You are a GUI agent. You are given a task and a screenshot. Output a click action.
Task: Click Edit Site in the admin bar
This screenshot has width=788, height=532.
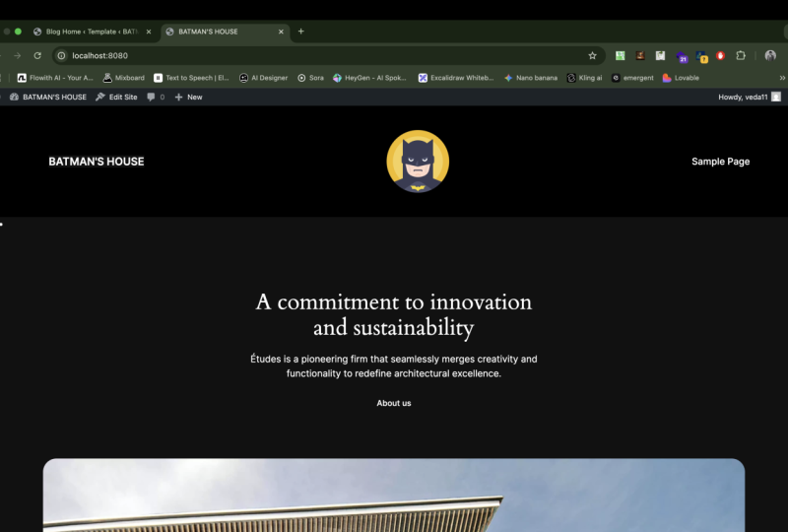pos(116,98)
